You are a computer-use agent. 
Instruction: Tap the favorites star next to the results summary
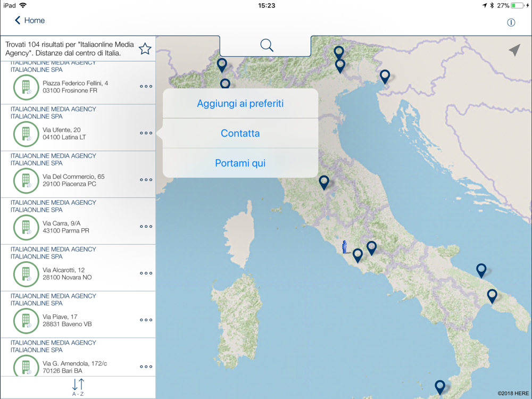145,49
